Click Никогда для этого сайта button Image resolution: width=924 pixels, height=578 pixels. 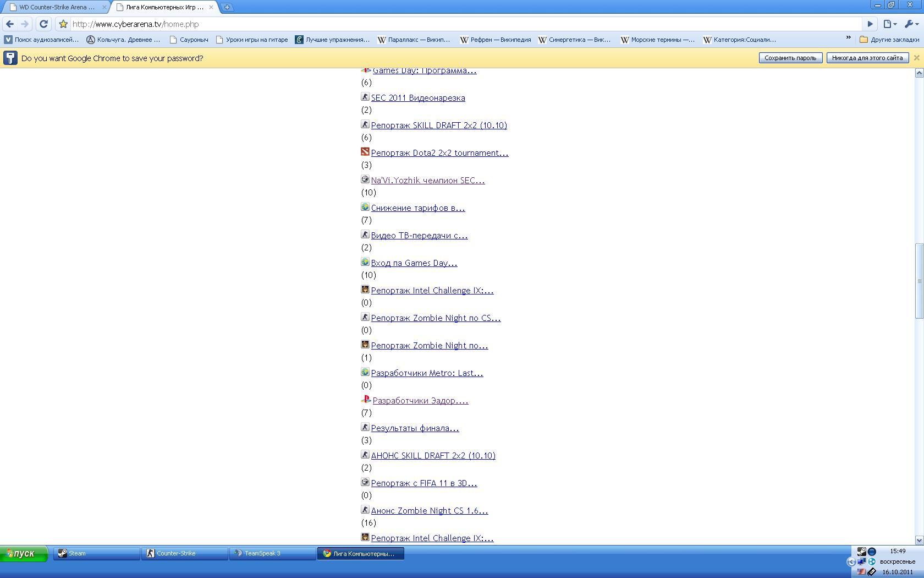coord(867,58)
